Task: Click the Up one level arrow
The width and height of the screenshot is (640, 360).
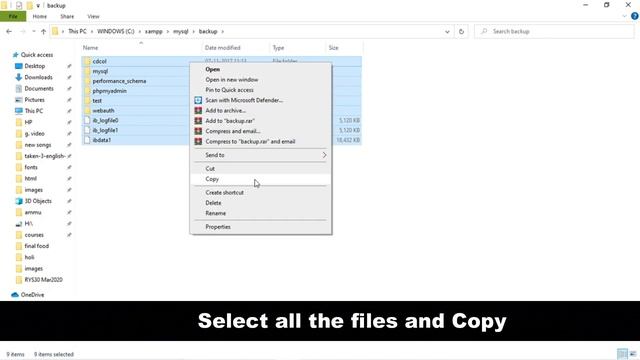Action: (43, 31)
